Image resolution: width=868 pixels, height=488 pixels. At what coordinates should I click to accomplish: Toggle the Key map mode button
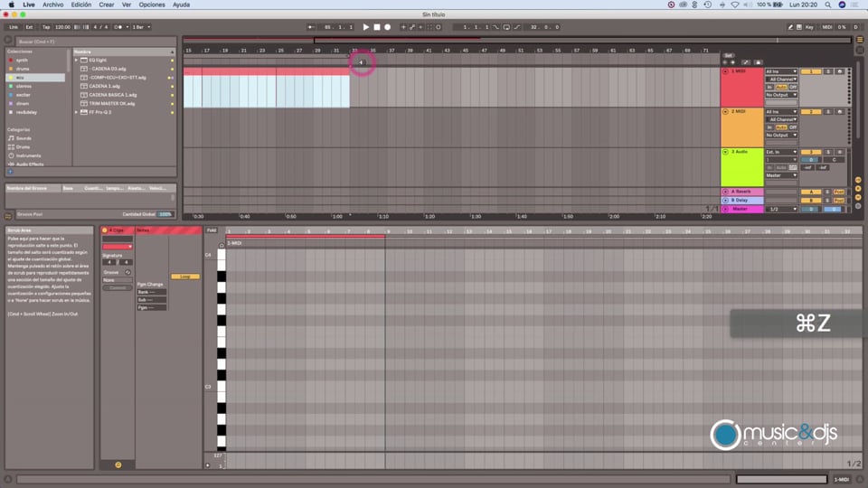tap(809, 26)
